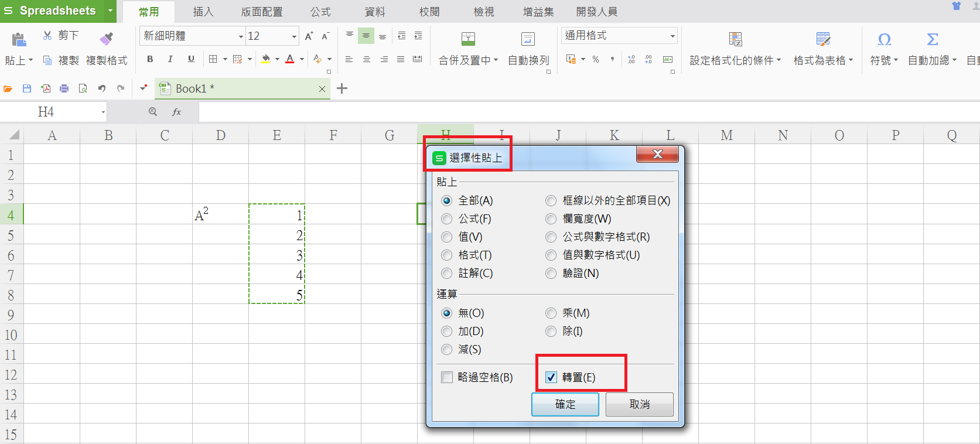Click the Format as Table icon
The image size is (980, 444).
[823, 39]
